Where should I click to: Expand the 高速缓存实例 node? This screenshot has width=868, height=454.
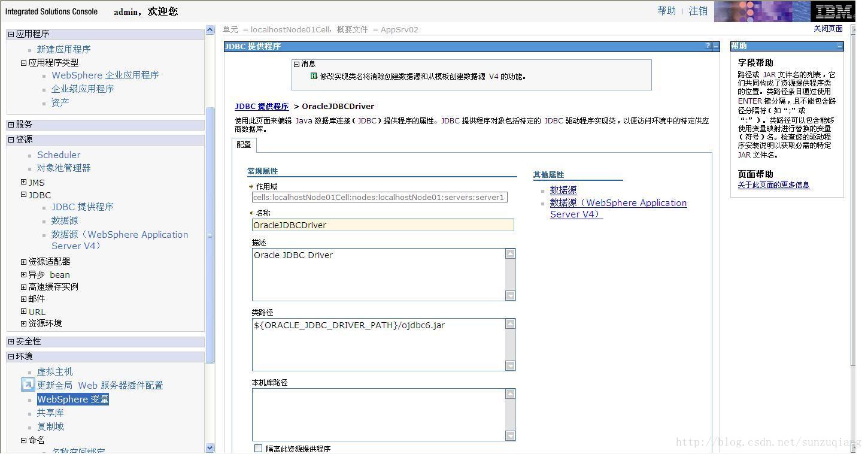click(23, 287)
